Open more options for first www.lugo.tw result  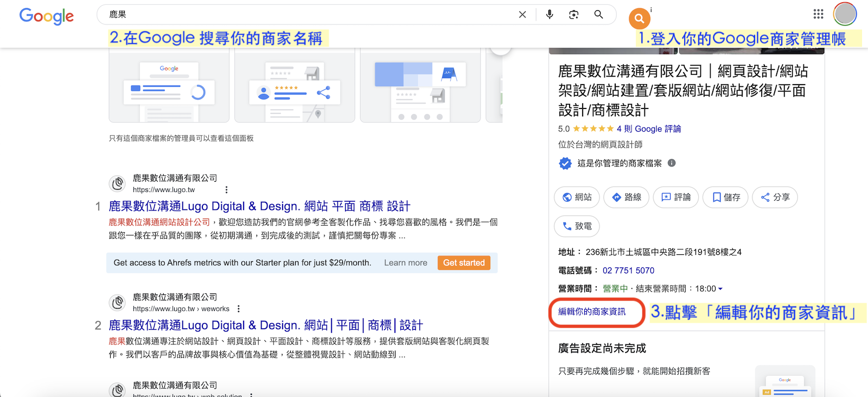tap(226, 190)
